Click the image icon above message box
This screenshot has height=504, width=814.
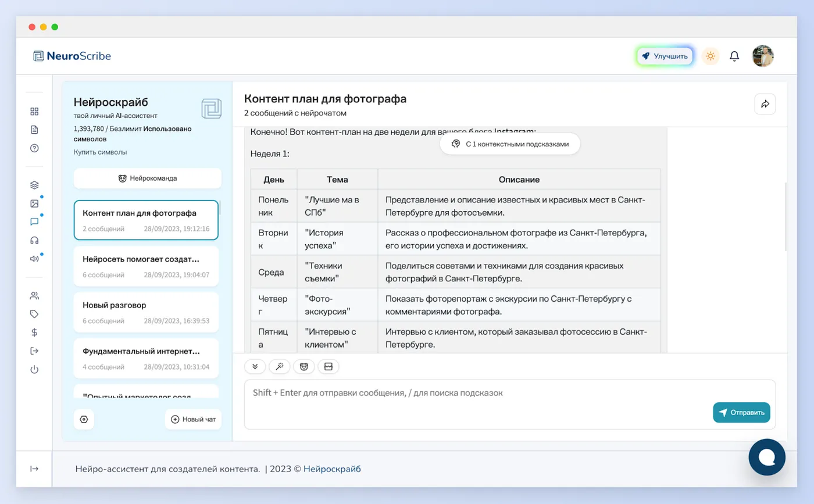pos(328,367)
